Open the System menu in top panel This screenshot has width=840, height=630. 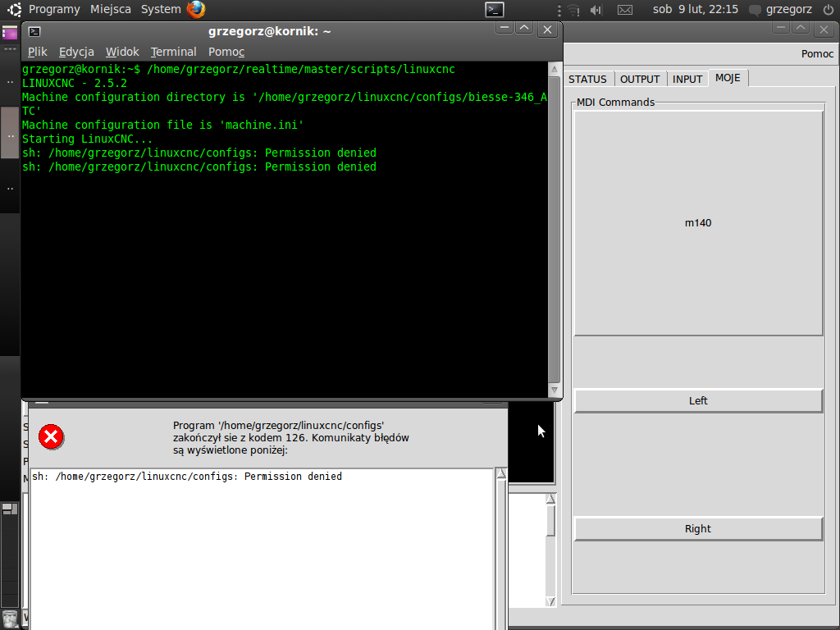(x=161, y=9)
